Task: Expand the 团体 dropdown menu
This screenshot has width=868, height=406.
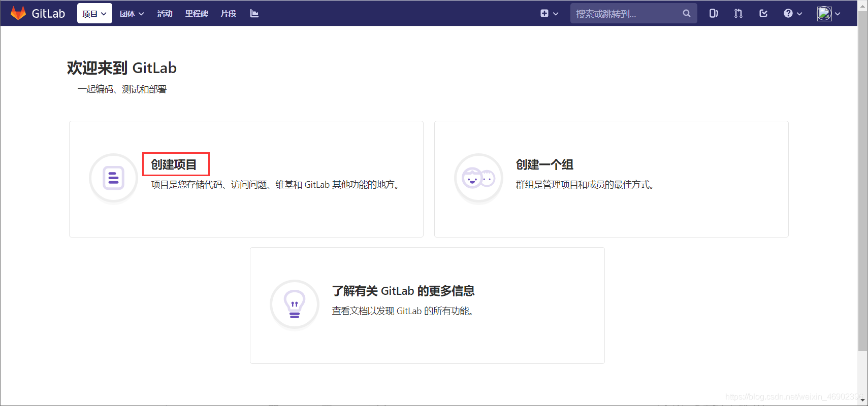Action: pos(132,14)
